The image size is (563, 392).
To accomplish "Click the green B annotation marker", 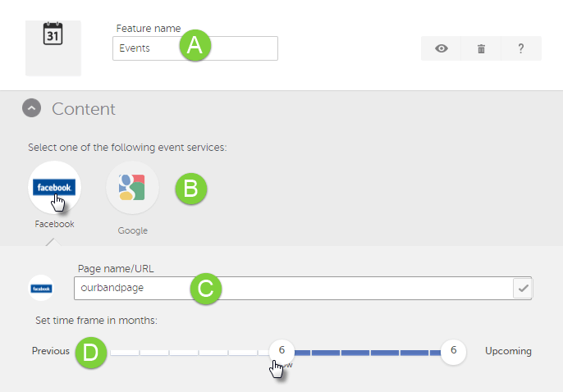I will click(x=190, y=188).
